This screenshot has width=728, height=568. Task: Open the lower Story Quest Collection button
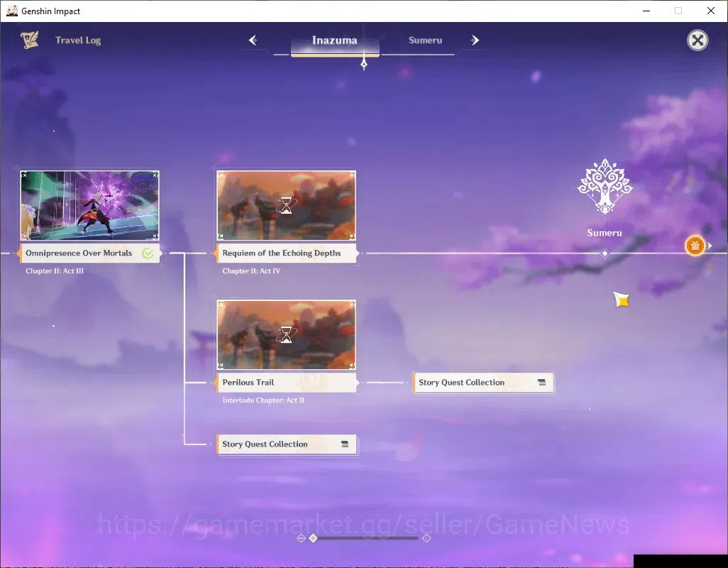click(287, 444)
